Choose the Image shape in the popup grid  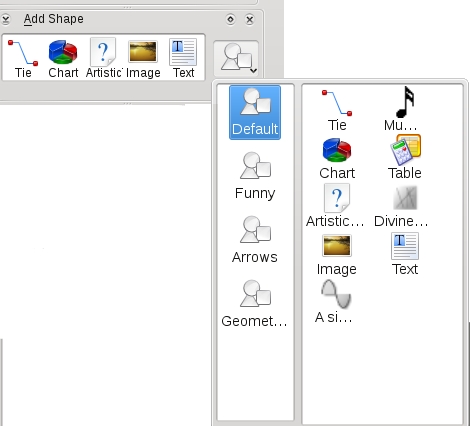pos(337,255)
